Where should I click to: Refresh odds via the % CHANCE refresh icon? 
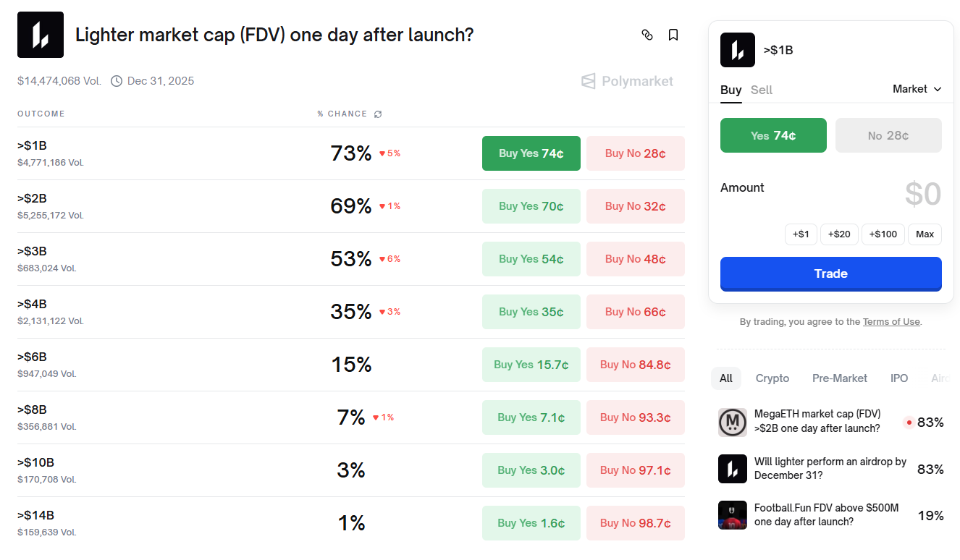[x=377, y=114]
